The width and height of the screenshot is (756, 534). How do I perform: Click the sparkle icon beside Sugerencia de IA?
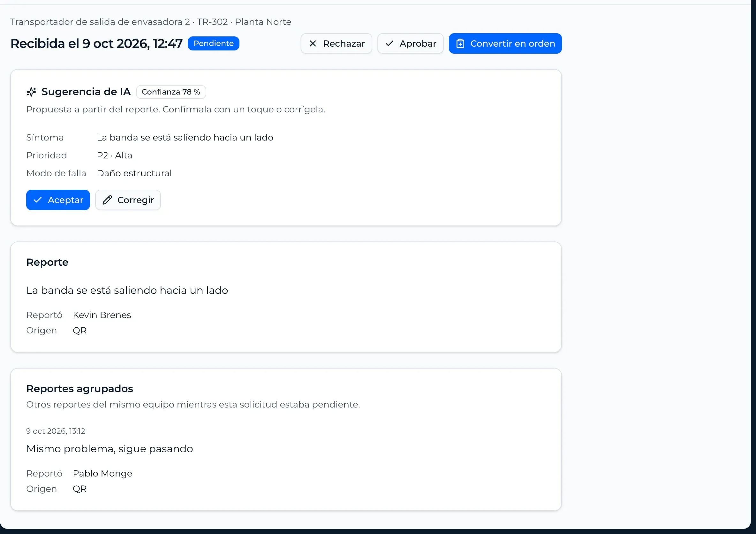point(31,92)
